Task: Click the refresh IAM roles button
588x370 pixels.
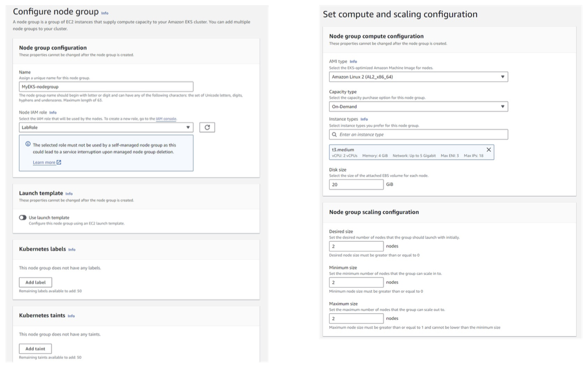Action: [207, 127]
